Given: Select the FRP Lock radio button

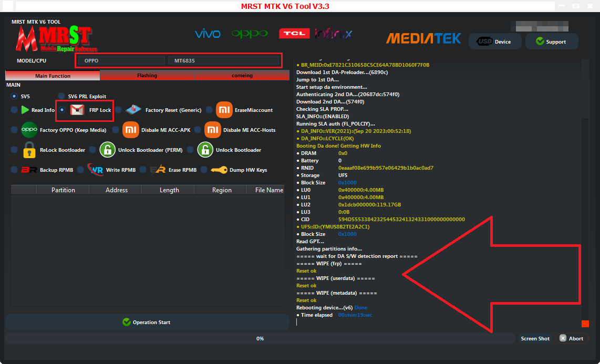Looking at the screenshot, I should click(x=62, y=110).
